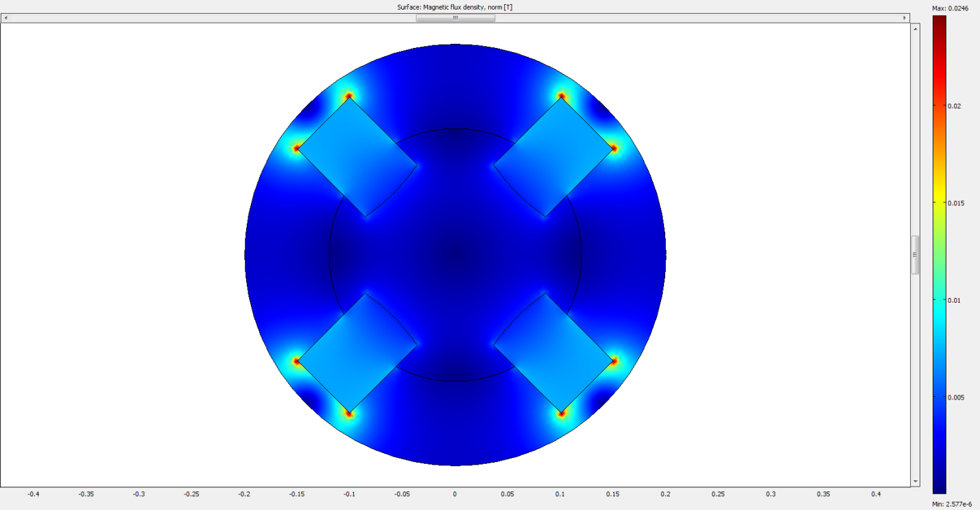The height and width of the screenshot is (510, 980).
Task: Select the lower-left rectangular magnet domain
Action: (x=357, y=353)
